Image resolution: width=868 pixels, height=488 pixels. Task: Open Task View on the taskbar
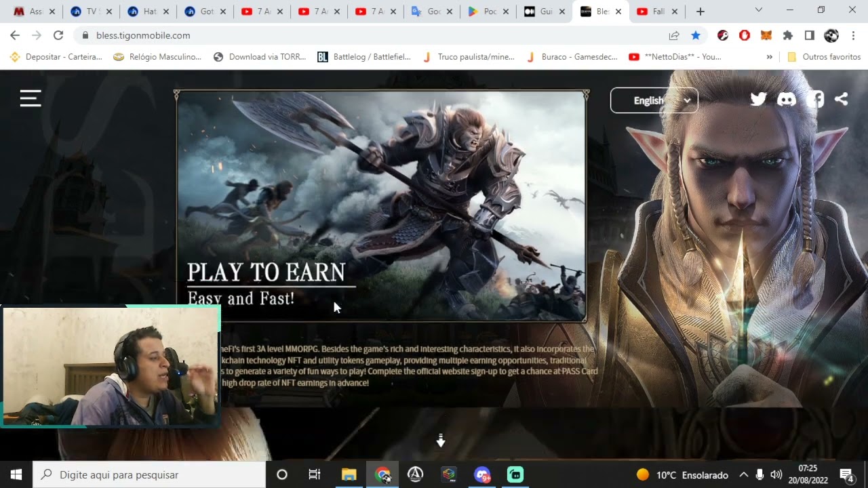315,474
